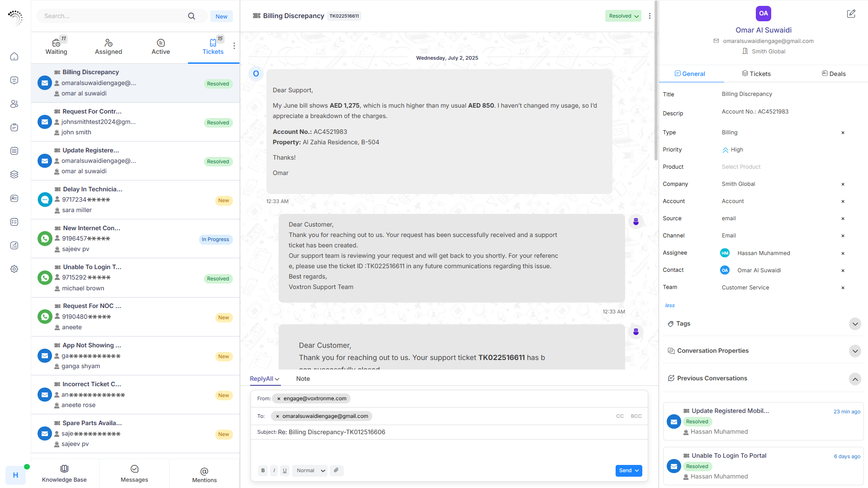Click the 'less' link under Team
The image size is (868, 488).
669,305
